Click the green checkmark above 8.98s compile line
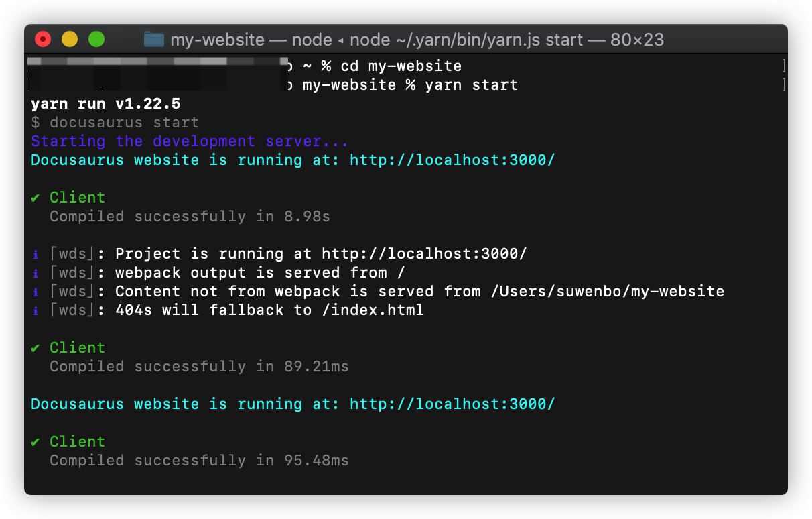Screen dimensions: 812x519 coord(36,198)
